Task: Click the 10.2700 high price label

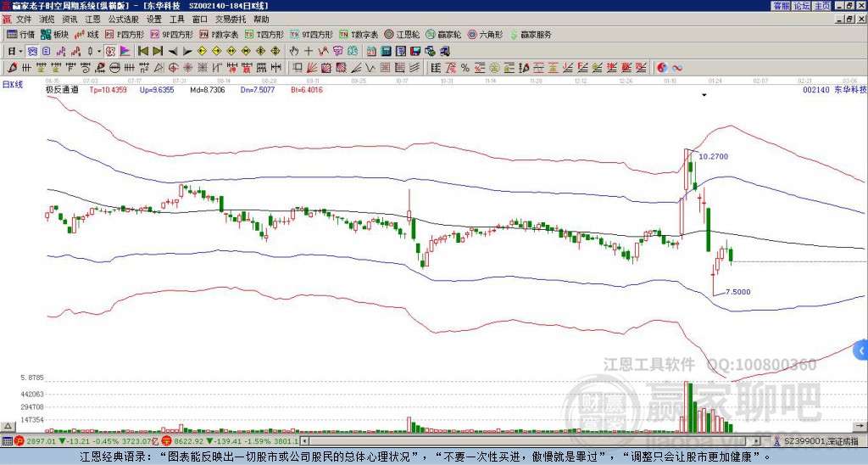Action: click(x=714, y=157)
